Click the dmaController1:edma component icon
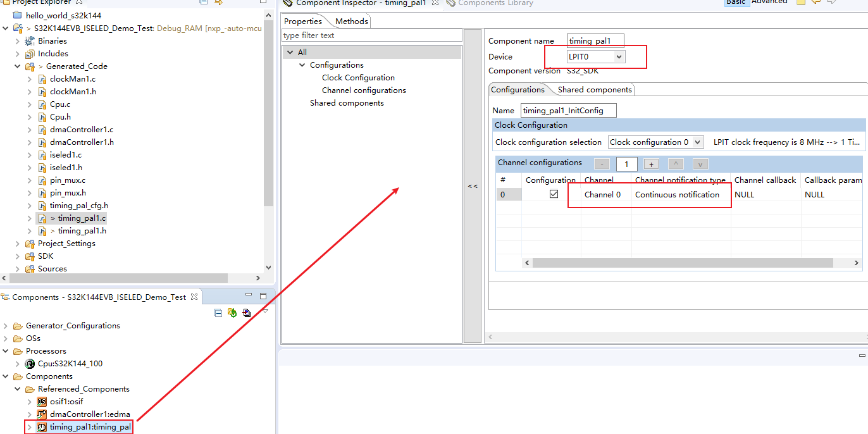Viewport: 868px width, 434px height. (x=42, y=414)
